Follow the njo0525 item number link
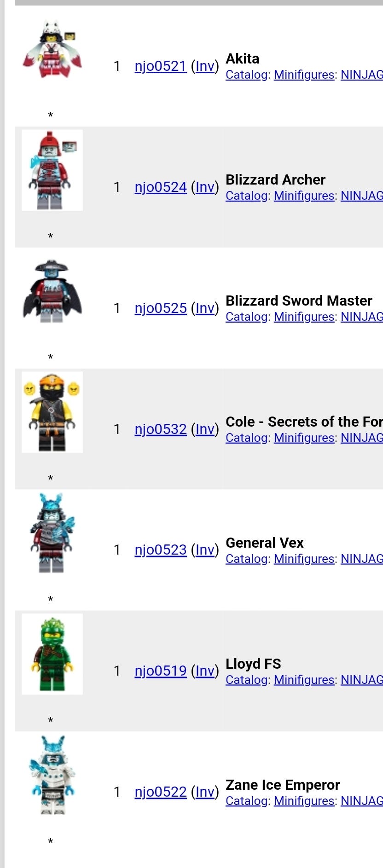The height and width of the screenshot is (868, 383). click(160, 308)
